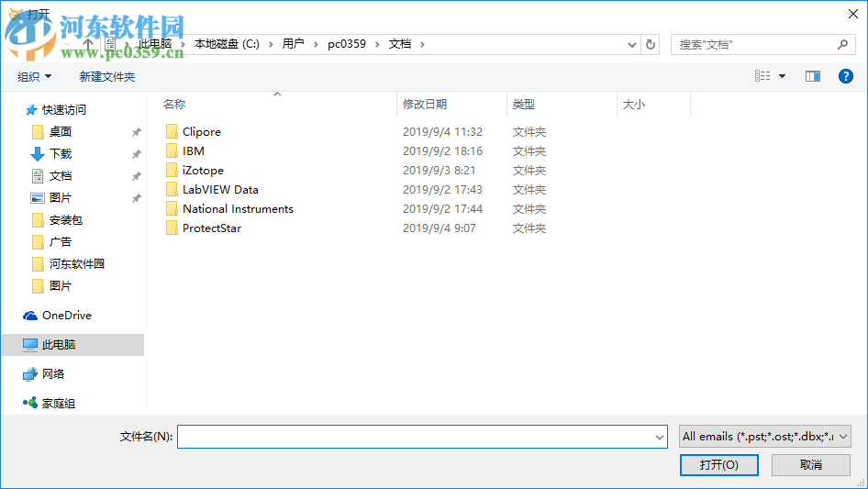Image resolution: width=868 pixels, height=489 pixels.
Task: Open the 组织 menu
Action: (x=34, y=77)
